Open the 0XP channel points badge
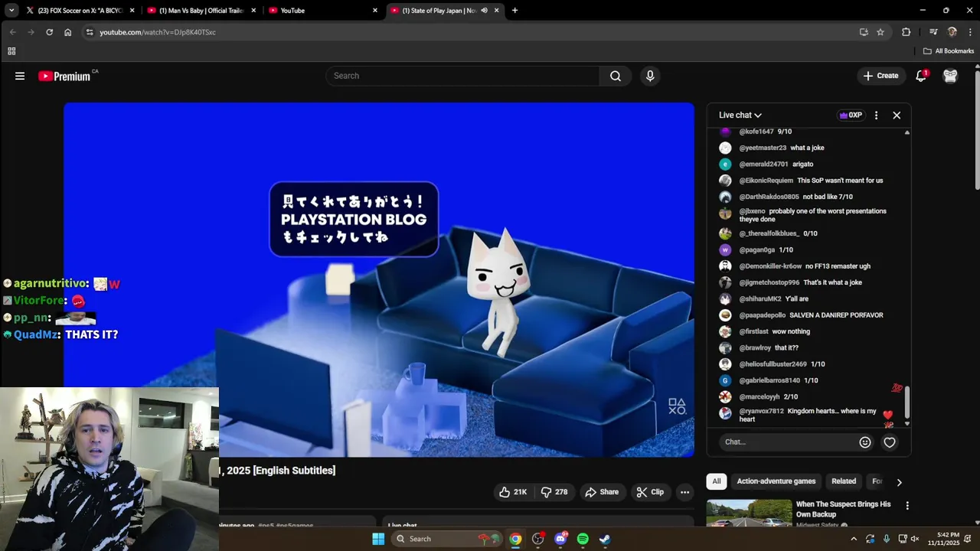This screenshot has height=551, width=980. (851, 116)
